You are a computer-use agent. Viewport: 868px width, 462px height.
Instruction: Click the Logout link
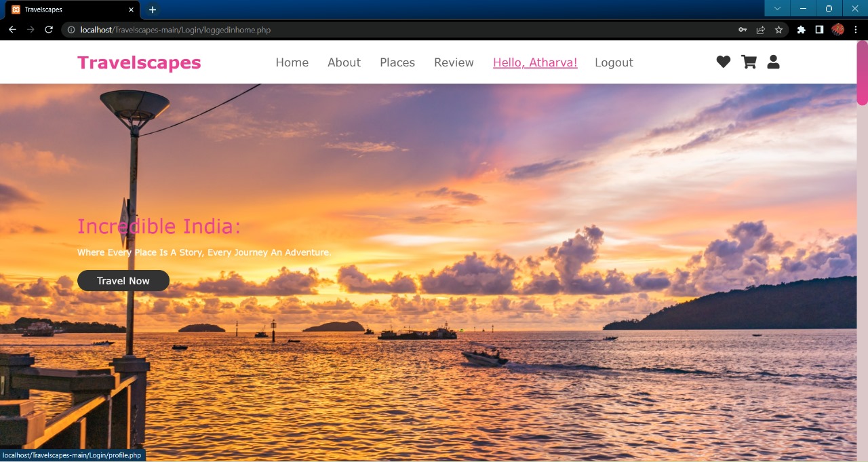click(614, 62)
